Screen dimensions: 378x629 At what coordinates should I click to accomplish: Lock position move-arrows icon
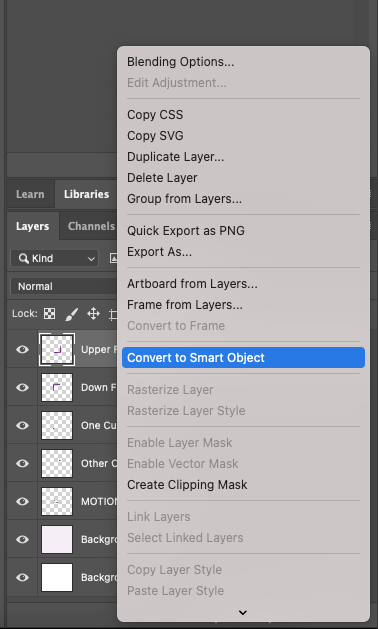point(93,314)
